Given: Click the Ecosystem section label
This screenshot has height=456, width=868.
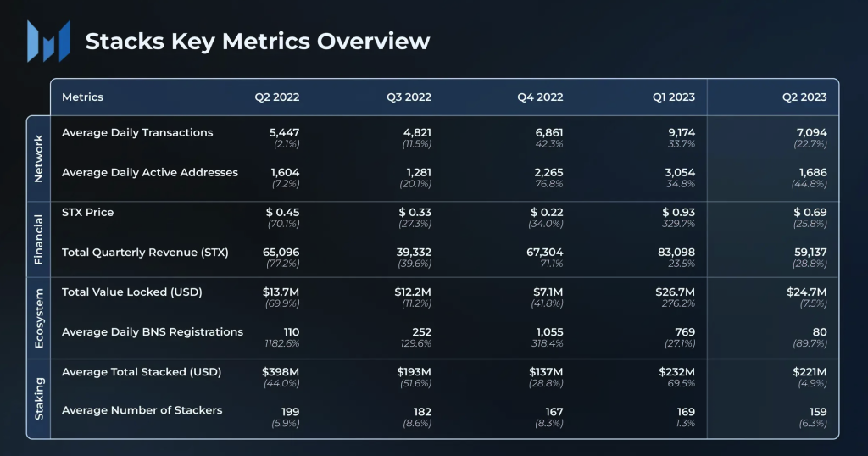Looking at the screenshot, I should tap(38, 318).
